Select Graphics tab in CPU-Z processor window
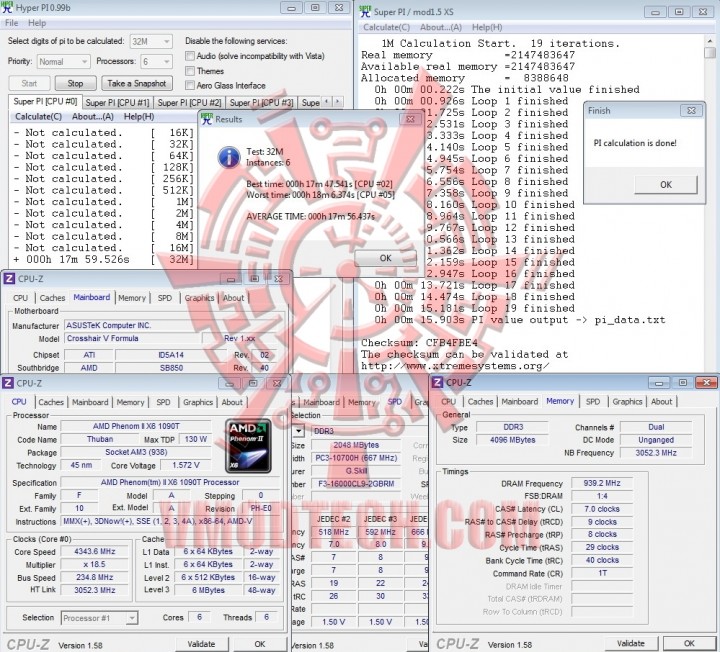The width and height of the screenshot is (720, 652). click(x=198, y=402)
